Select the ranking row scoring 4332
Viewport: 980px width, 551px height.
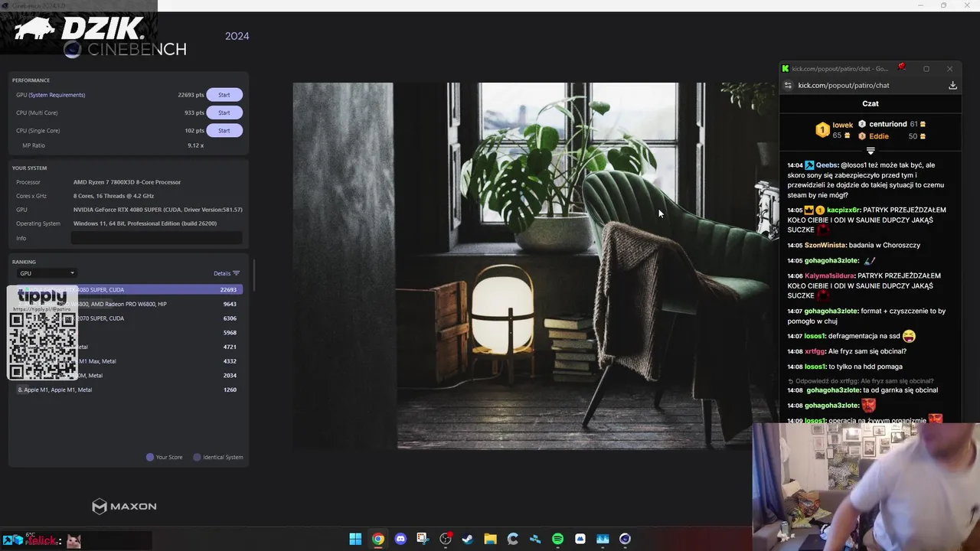click(x=129, y=361)
